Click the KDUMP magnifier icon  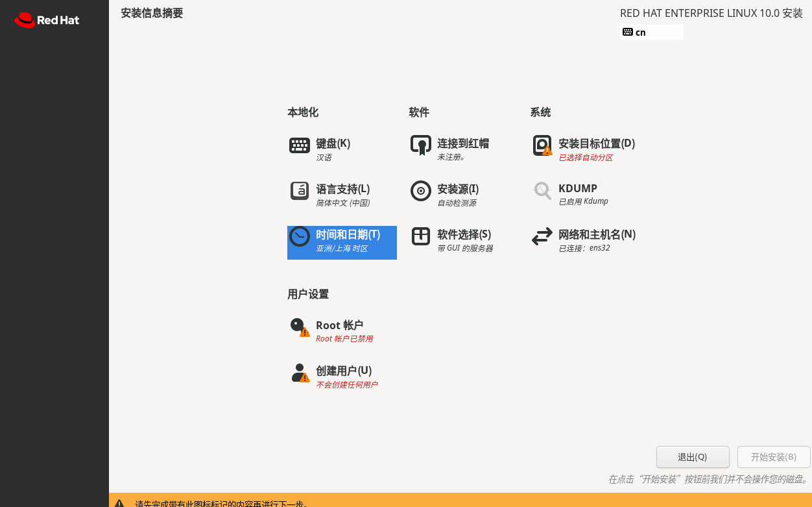[542, 191]
